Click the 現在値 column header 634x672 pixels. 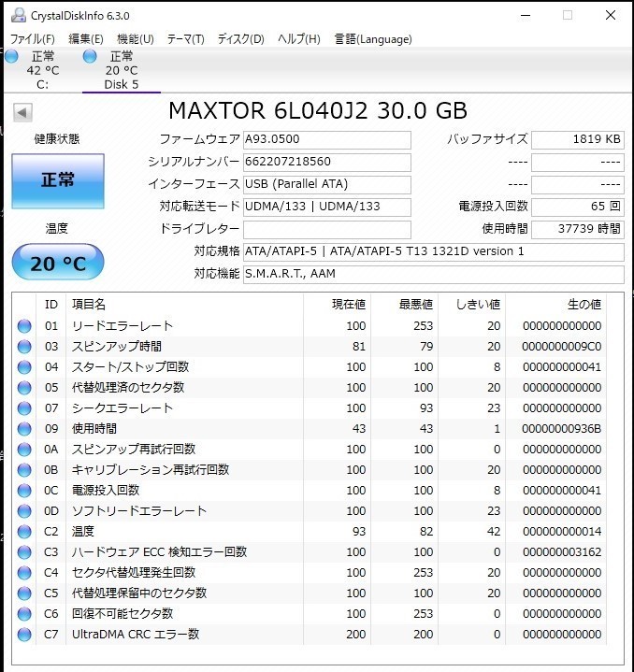tap(349, 305)
